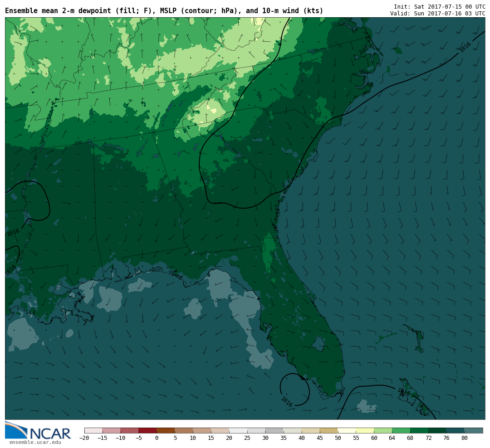Pick the 76 to 80 dark teal swatch
The width and height of the screenshot is (490, 448).
pos(456,430)
